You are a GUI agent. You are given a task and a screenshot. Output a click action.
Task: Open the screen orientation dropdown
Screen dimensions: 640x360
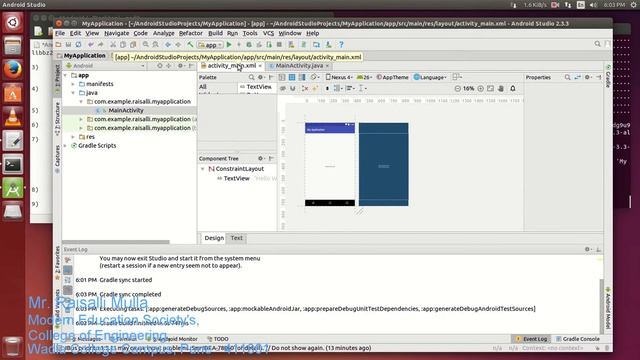click(315, 77)
